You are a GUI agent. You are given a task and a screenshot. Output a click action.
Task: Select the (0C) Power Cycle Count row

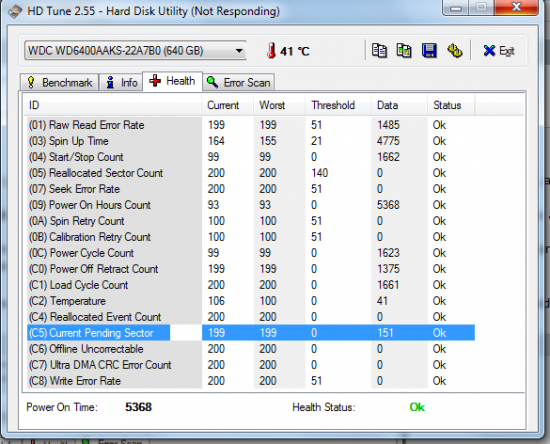tap(251, 253)
